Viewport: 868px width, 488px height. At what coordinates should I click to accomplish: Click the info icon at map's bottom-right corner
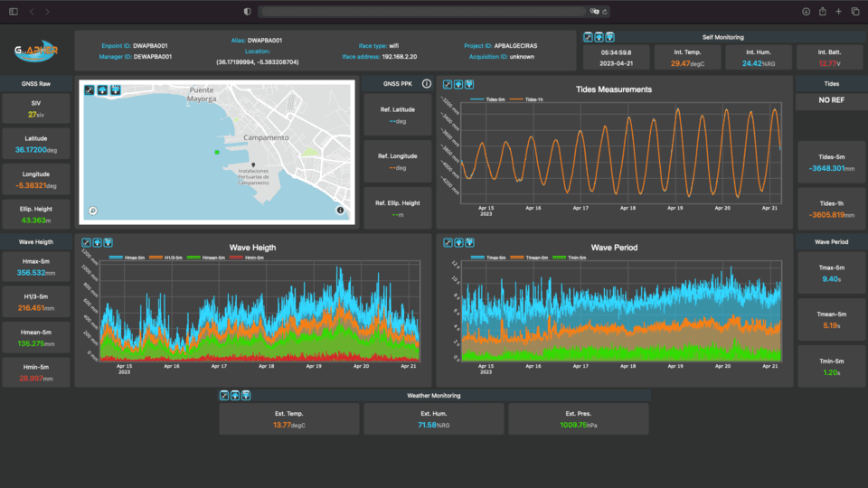(341, 210)
